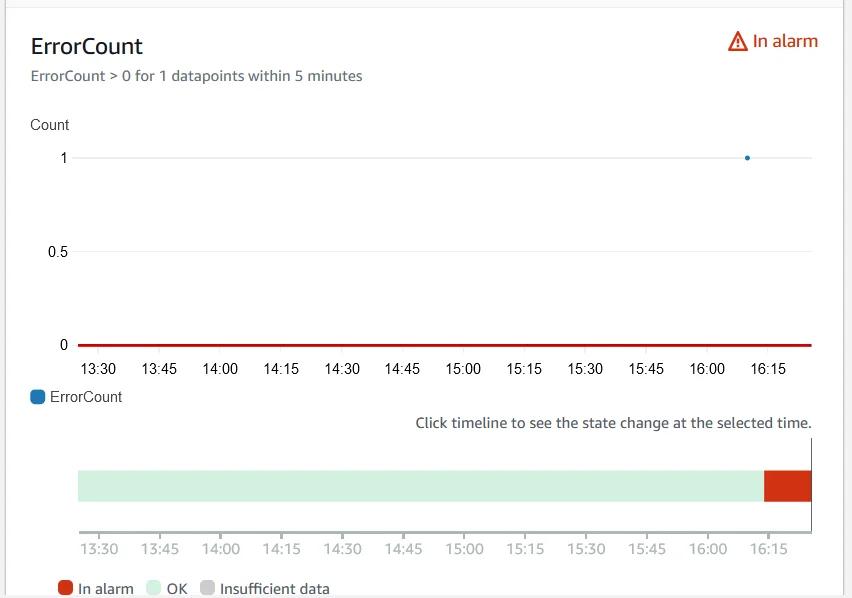
Task: Click the blue data point near 16:15
Action: pyautogui.click(x=747, y=157)
